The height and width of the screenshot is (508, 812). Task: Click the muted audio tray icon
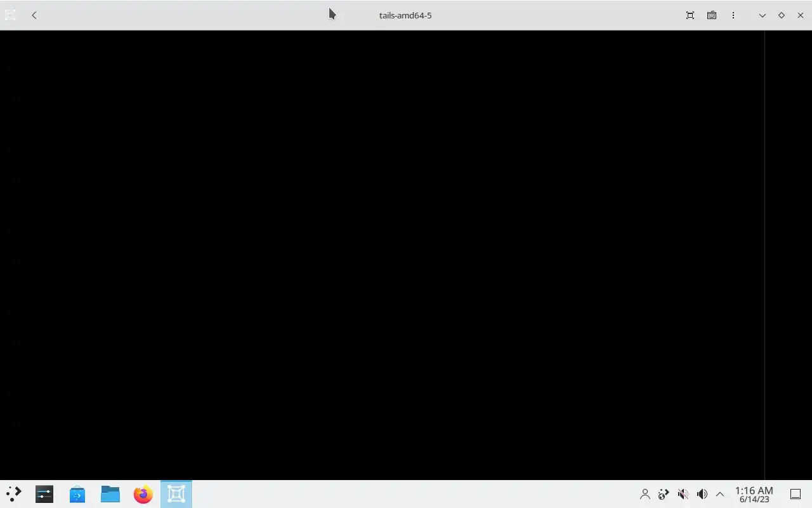click(x=683, y=494)
